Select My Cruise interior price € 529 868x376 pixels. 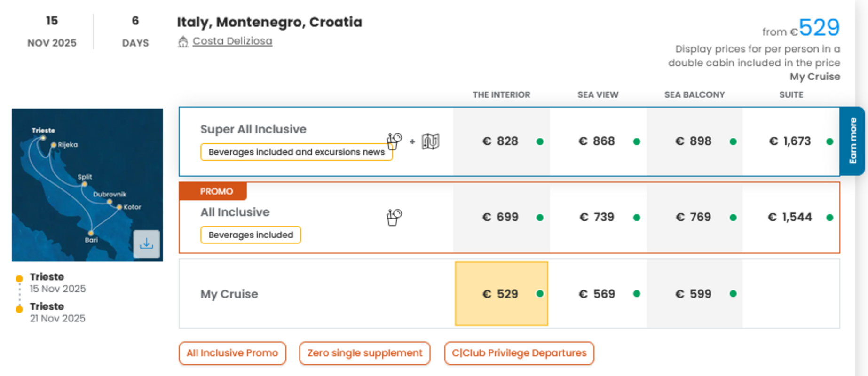tap(501, 294)
